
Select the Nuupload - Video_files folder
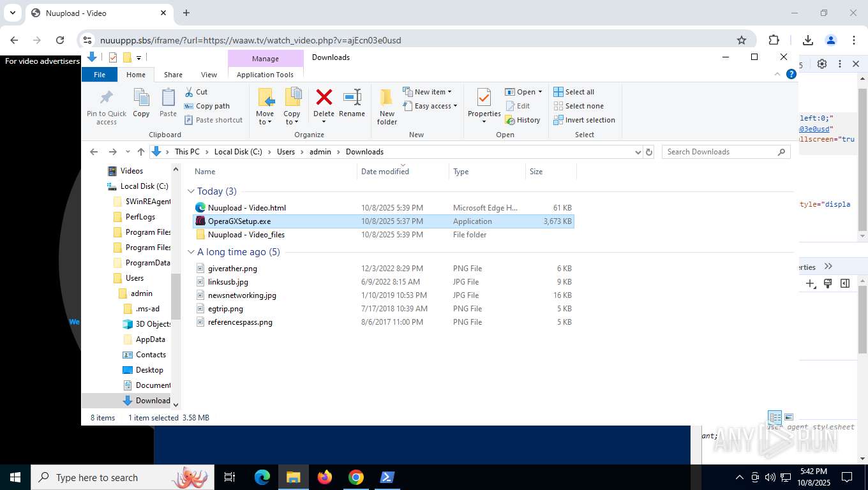coord(383,235)
